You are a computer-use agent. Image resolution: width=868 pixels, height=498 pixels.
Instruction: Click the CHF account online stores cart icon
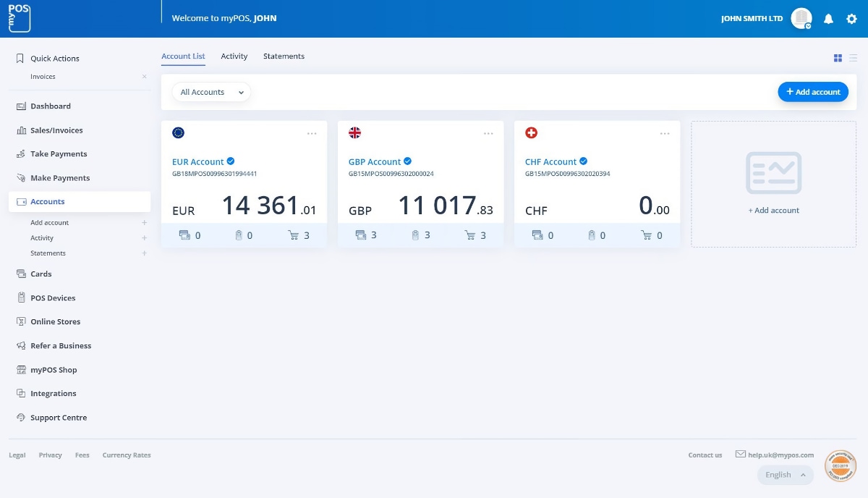point(647,235)
